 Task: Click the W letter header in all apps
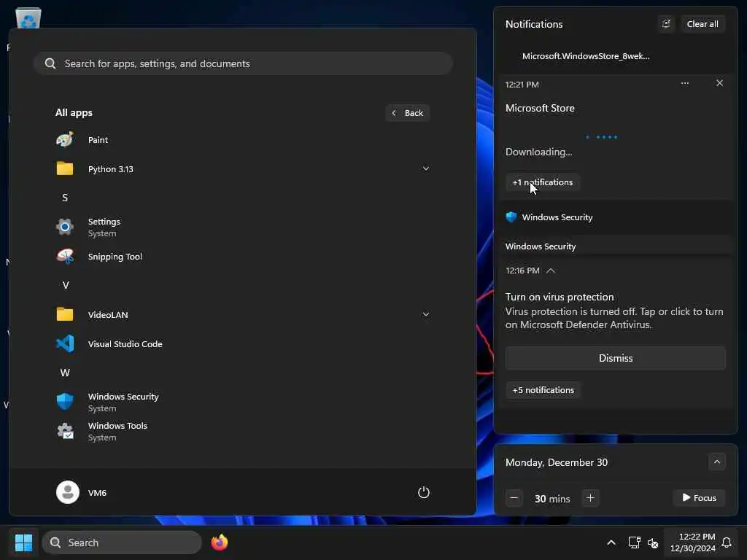65,373
